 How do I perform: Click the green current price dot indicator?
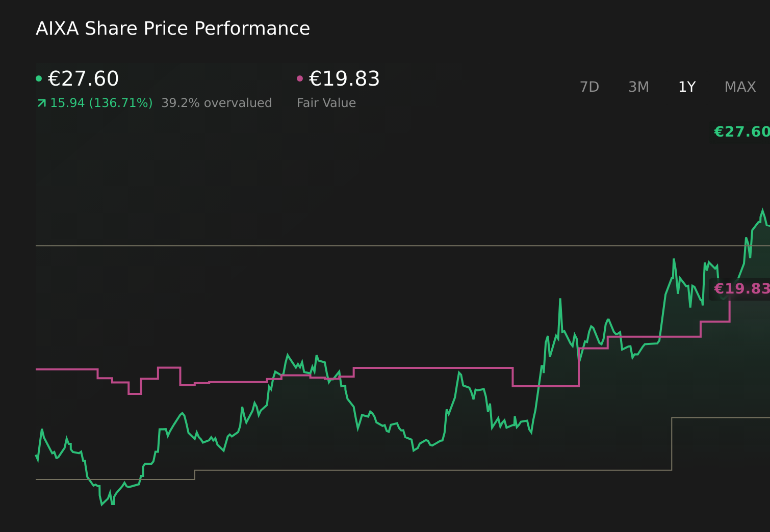coord(39,78)
